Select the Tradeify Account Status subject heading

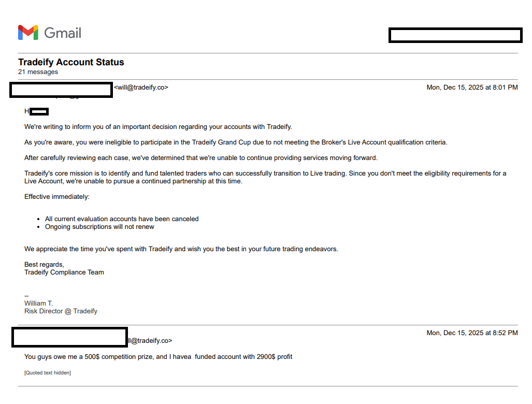pos(71,62)
